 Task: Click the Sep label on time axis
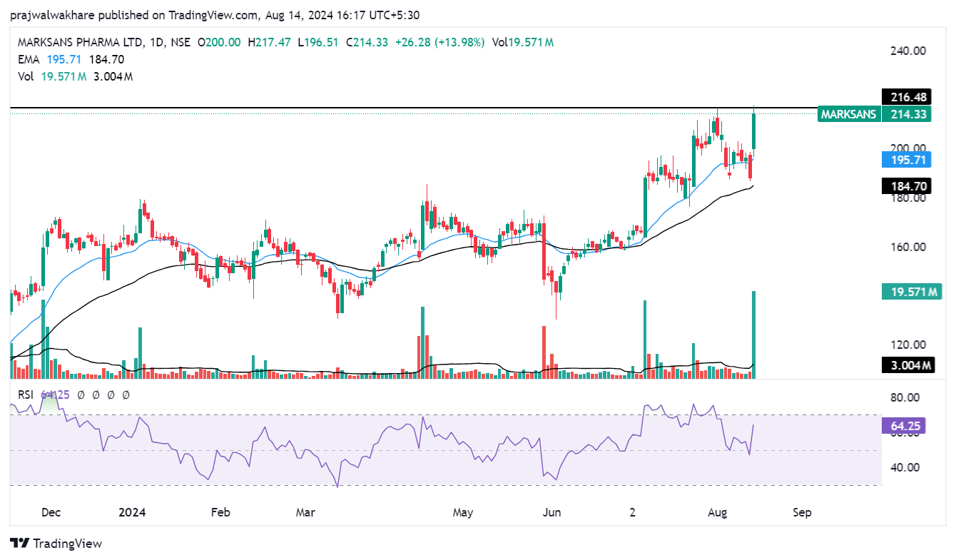coord(803,512)
